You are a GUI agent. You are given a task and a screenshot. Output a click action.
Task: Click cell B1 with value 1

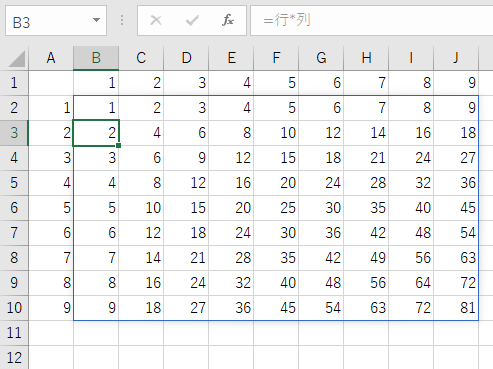tap(96, 83)
